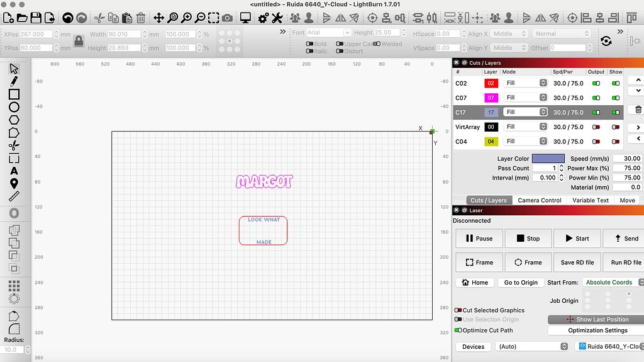Select magenta 07 layer color chip
644x362 pixels.
tap(491, 98)
